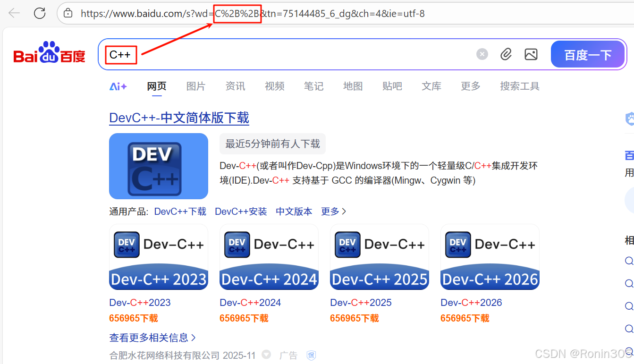Screen dimensions: 634x364
Task: Go to the 地图 tab
Action: point(353,86)
